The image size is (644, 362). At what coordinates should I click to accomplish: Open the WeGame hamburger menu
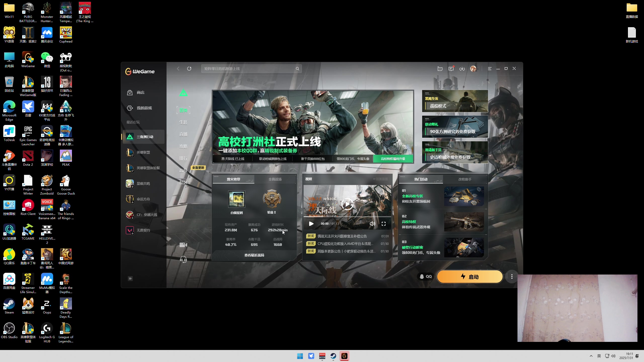click(490, 69)
